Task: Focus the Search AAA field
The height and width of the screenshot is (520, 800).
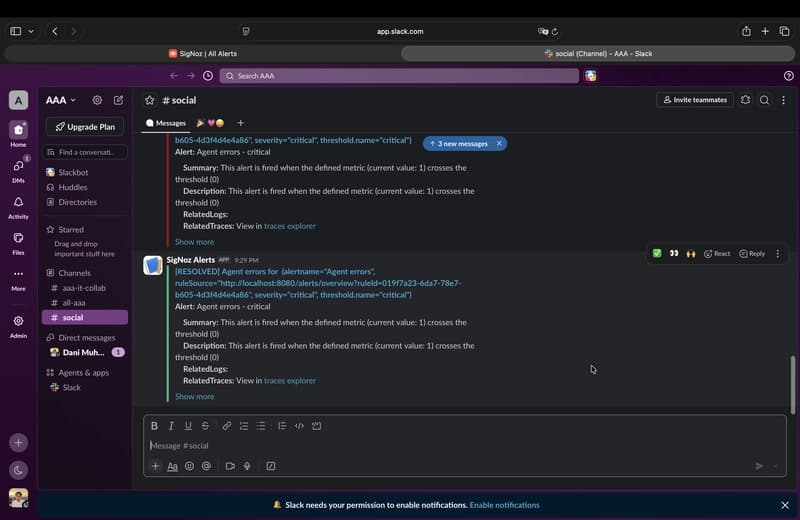Action: tap(399, 76)
